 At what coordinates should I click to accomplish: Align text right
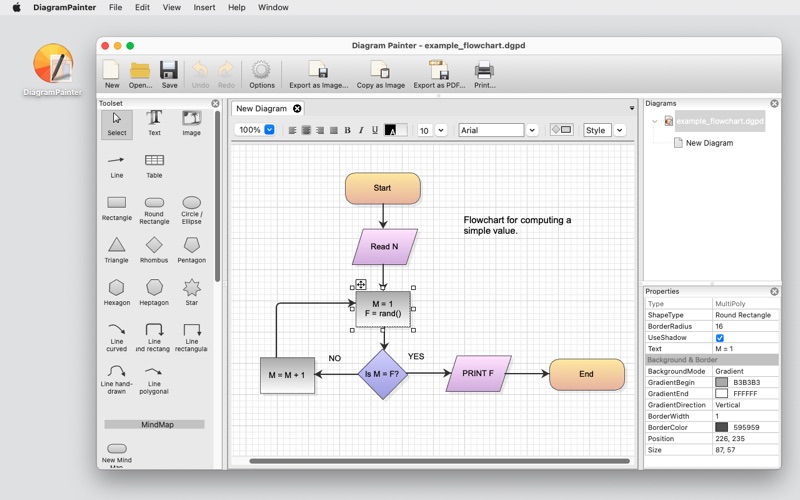click(320, 130)
